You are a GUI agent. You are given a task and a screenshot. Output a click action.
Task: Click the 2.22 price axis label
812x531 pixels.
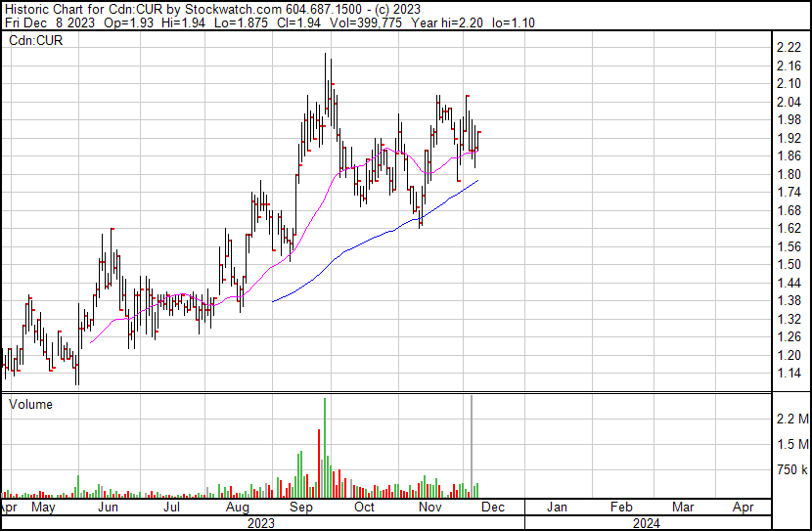click(789, 48)
